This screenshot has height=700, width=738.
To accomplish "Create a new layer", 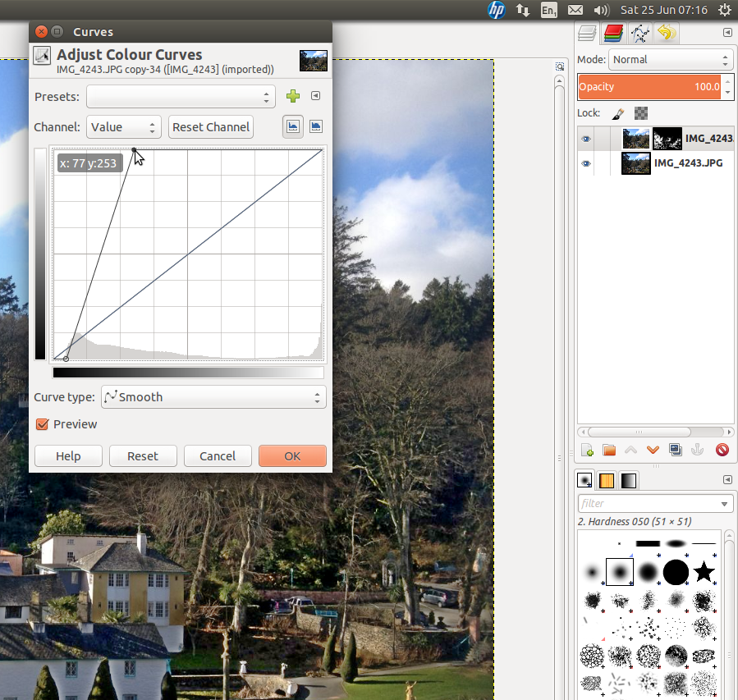I will 587,451.
